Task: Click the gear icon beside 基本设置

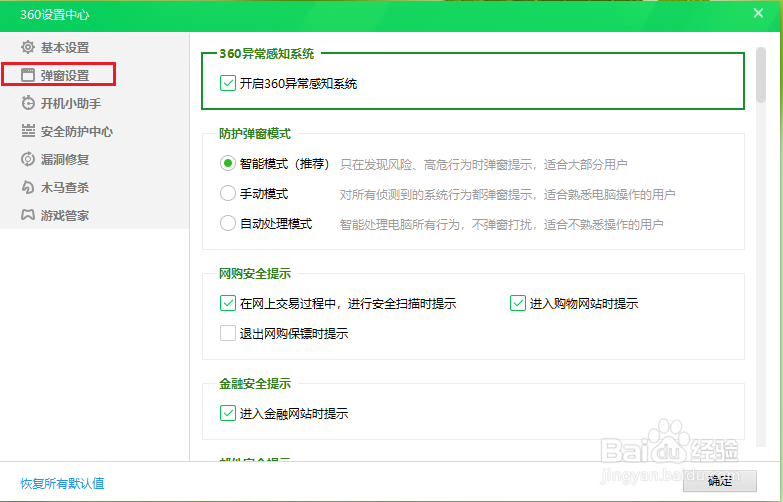Action: tap(27, 47)
